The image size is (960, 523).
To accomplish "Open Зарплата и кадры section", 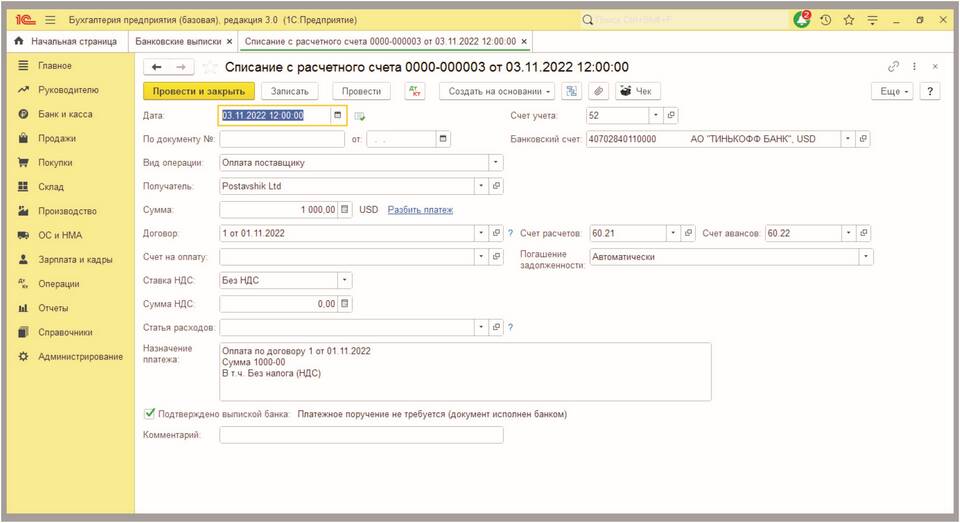I will pos(74,259).
